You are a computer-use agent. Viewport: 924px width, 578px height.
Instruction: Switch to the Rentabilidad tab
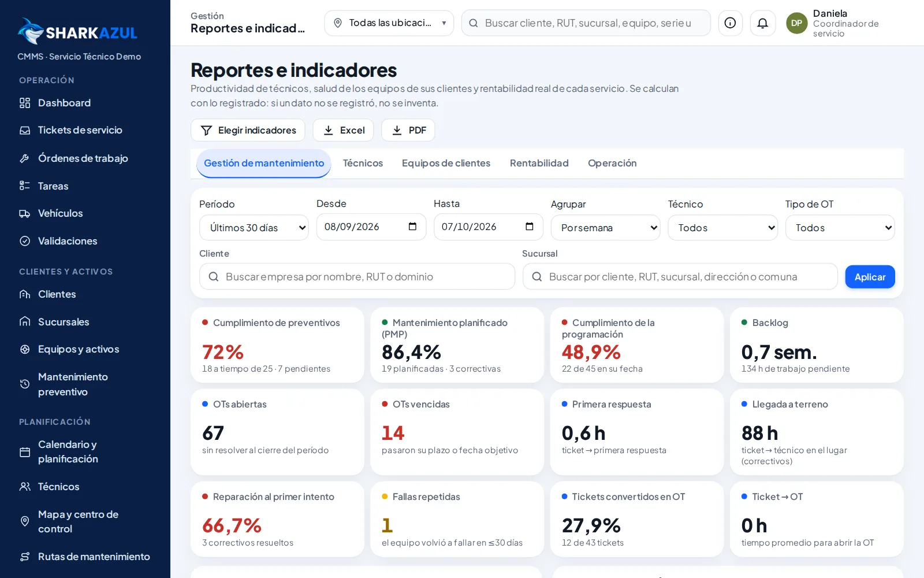pos(539,164)
